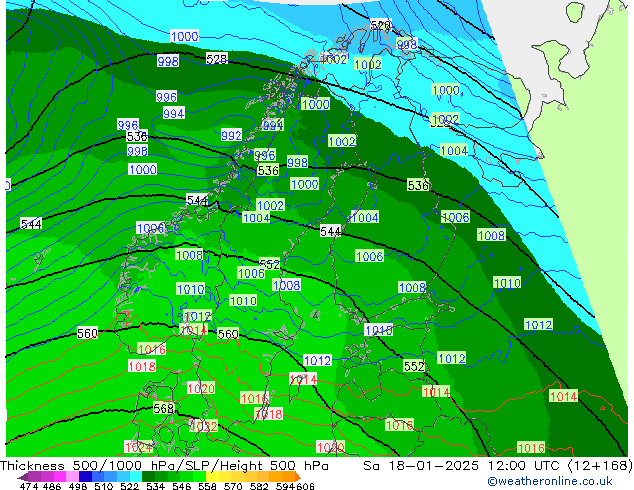Click the 546 legend value
This screenshot has height=490, width=634.
(x=182, y=486)
